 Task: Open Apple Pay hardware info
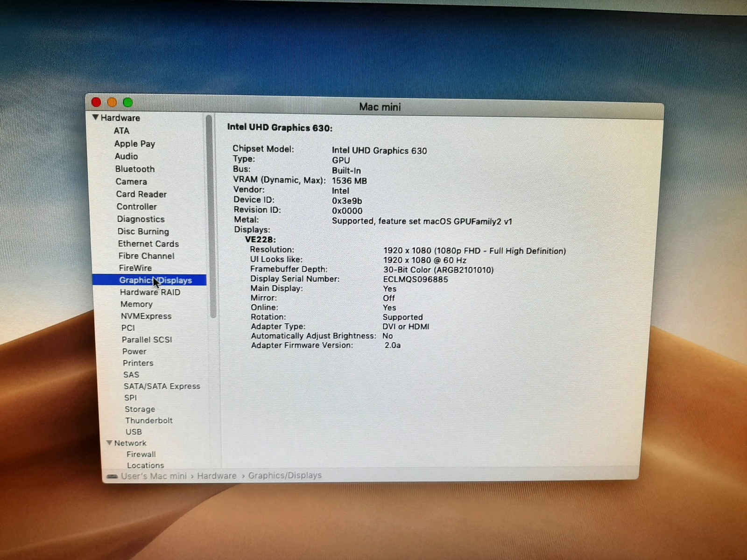134,144
